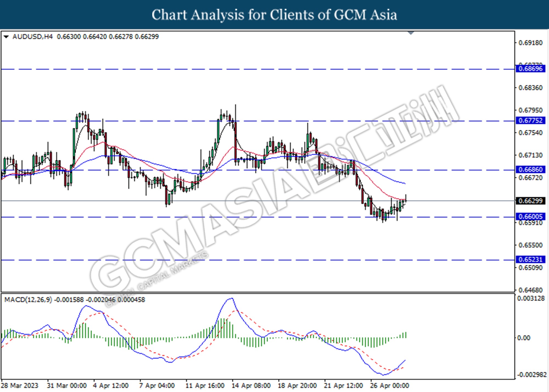Viewport: 549px width, 392px height.
Task: Select the 0.68696 resistance level label
Action: click(x=530, y=68)
